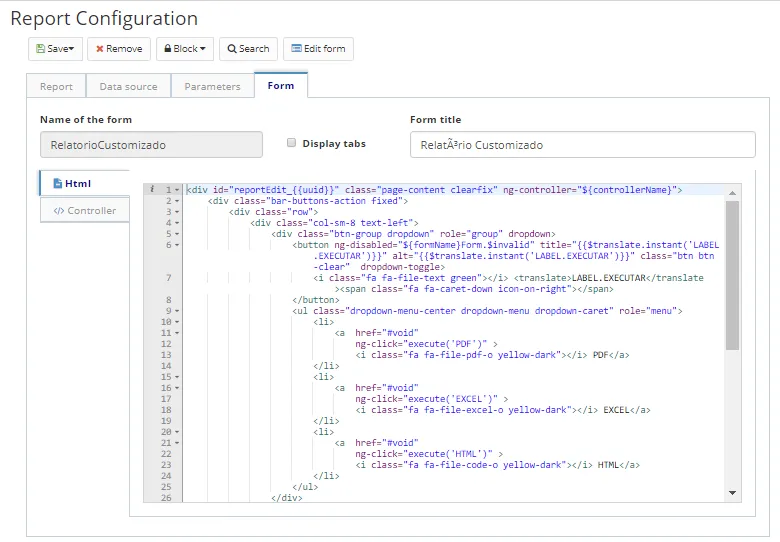Viewport: 780px width, 542px height.
Task: Switch to the Report tab
Action: click(56, 86)
